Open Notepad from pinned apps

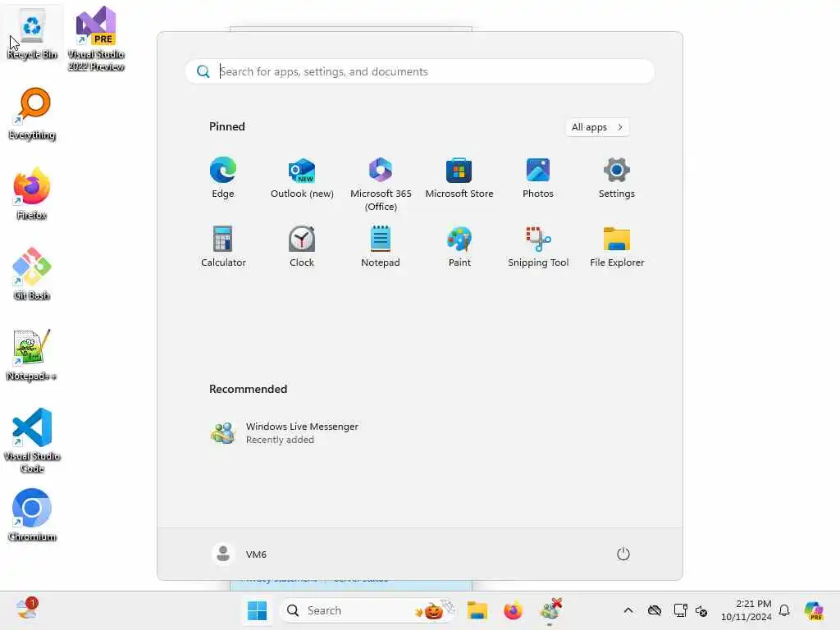pyautogui.click(x=381, y=247)
